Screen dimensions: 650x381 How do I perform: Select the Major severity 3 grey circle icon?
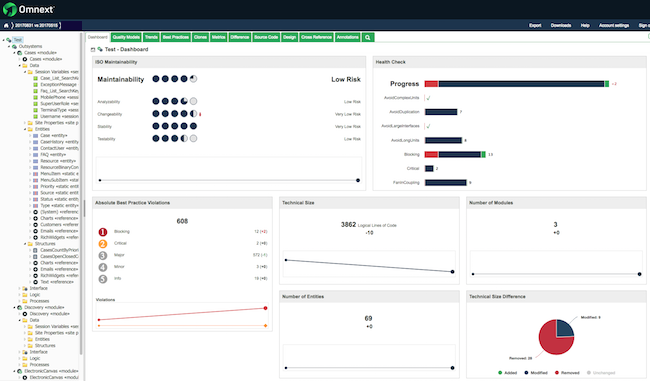pos(103,255)
